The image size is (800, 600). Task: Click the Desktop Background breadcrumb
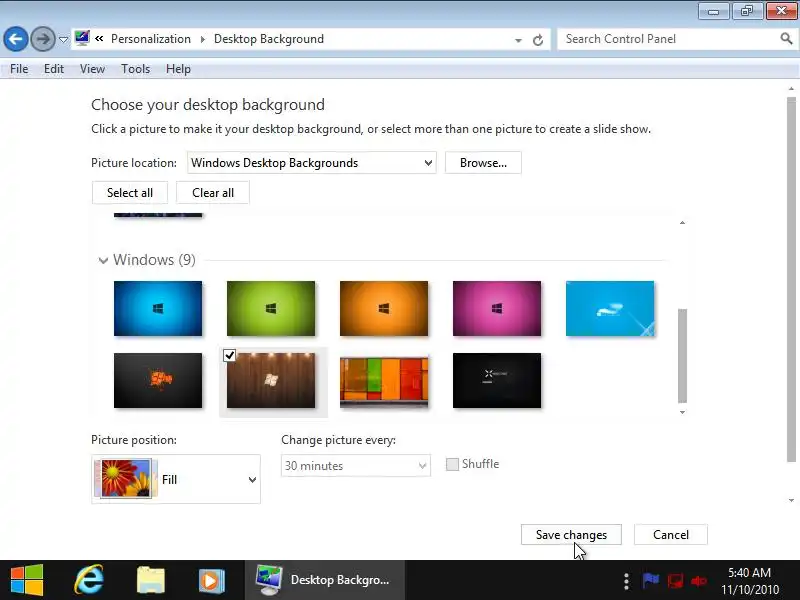click(268, 39)
